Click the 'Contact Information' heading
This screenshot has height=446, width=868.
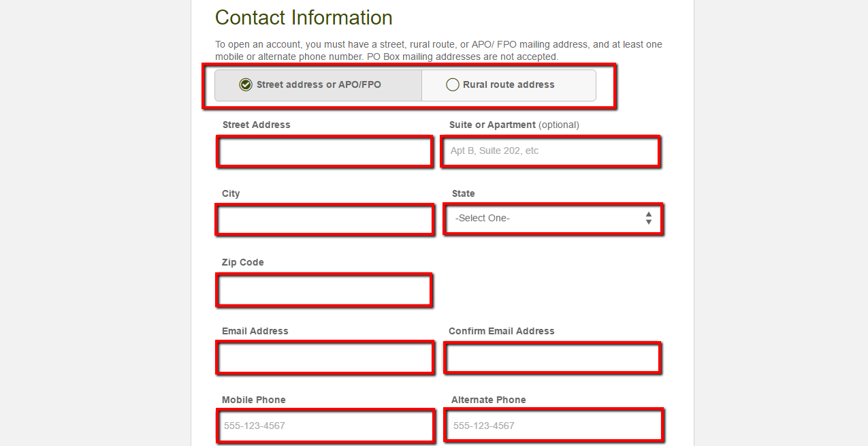pos(304,18)
